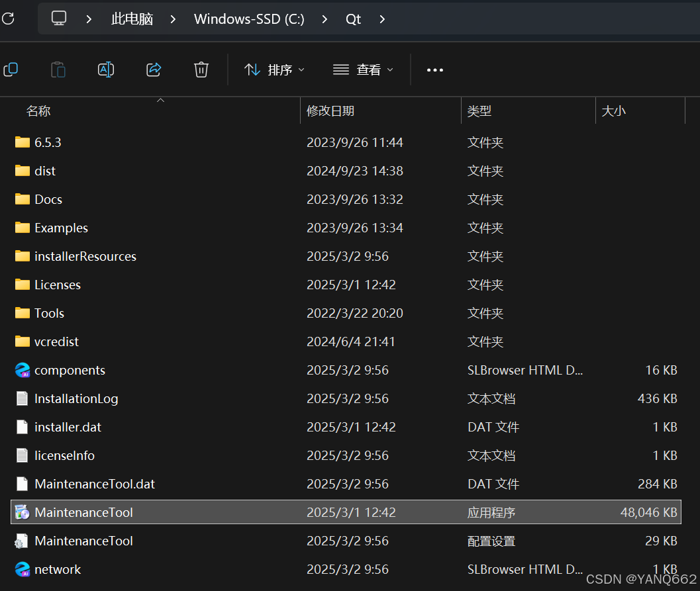The width and height of the screenshot is (700, 591).
Task: Go to 此电脑 in the breadcrumb
Action: 132,19
